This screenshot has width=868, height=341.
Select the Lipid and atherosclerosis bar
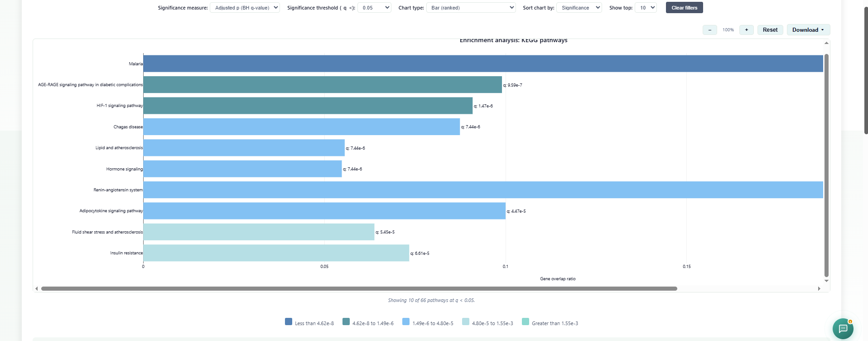point(244,148)
